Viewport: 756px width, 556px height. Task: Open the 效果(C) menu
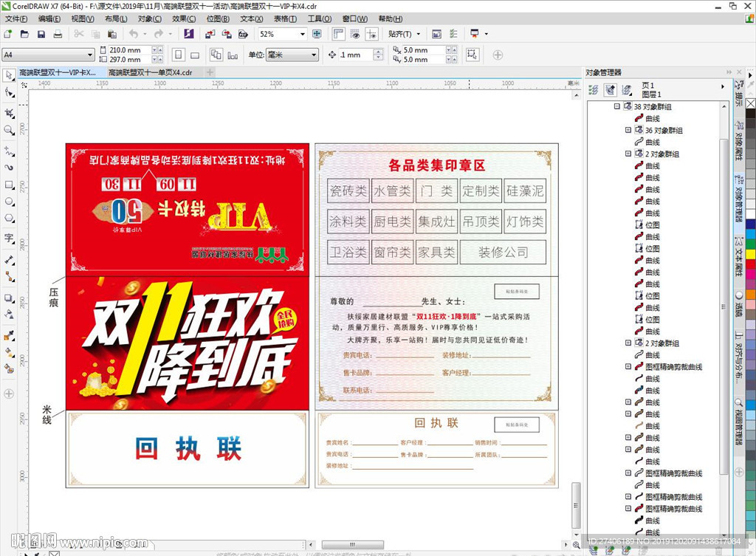tap(184, 18)
